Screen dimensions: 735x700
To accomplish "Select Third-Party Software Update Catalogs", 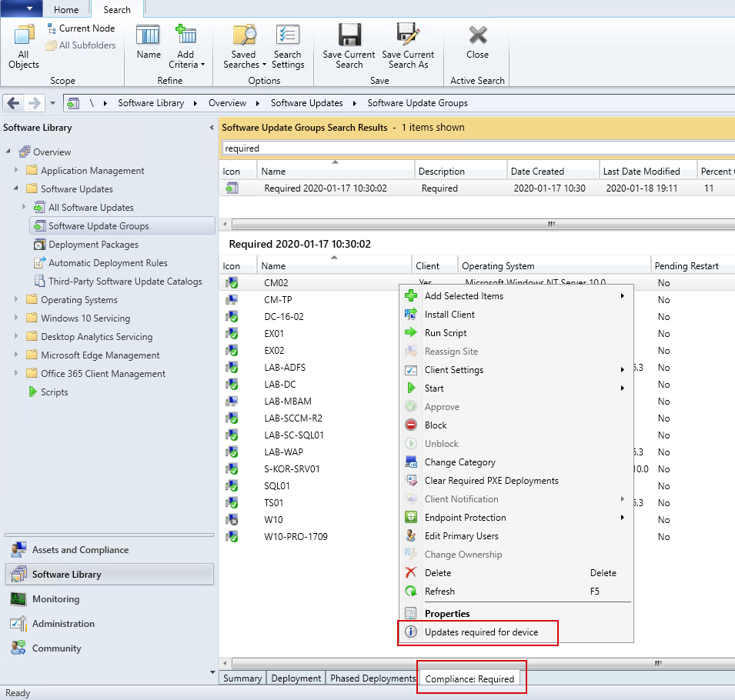I will [118, 281].
